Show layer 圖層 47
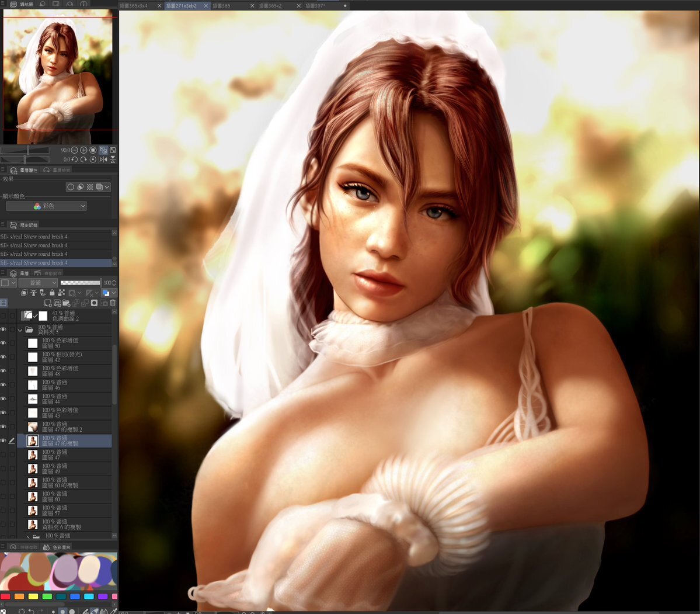 (x=4, y=455)
